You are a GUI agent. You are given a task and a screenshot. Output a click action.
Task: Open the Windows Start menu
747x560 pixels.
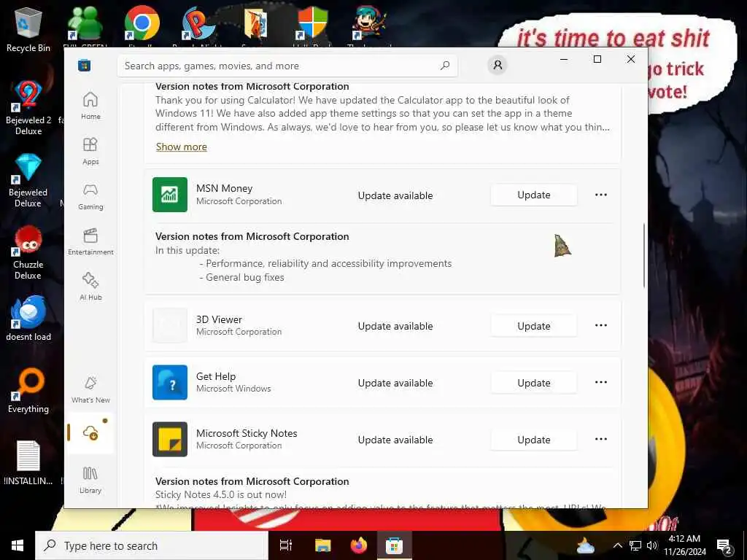point(18,545)
